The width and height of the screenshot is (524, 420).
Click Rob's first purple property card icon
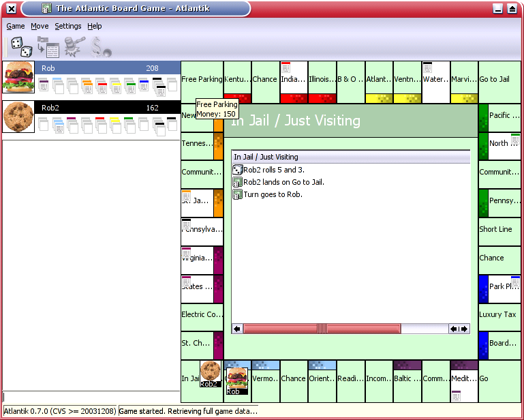(x=44, y=86)
